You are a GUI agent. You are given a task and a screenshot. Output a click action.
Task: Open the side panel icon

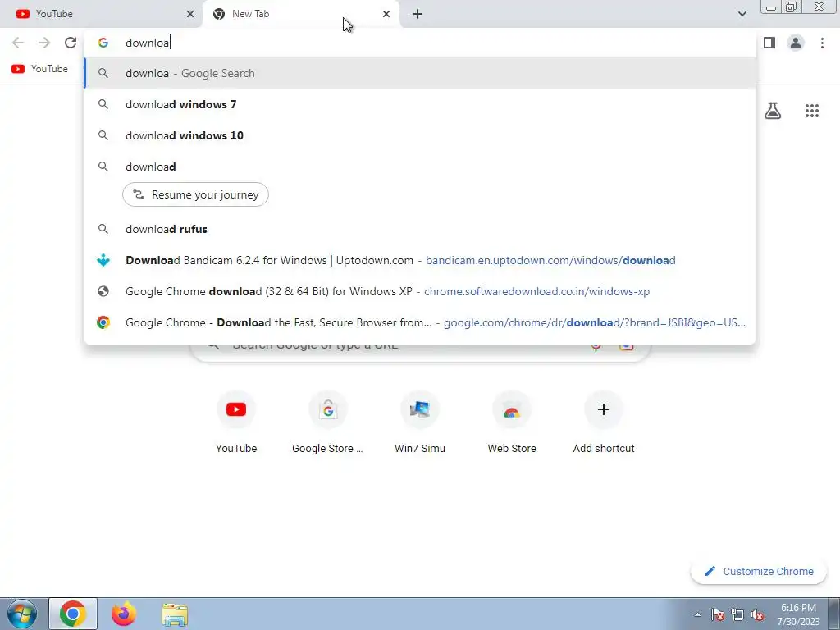click(x=769, y=43)
